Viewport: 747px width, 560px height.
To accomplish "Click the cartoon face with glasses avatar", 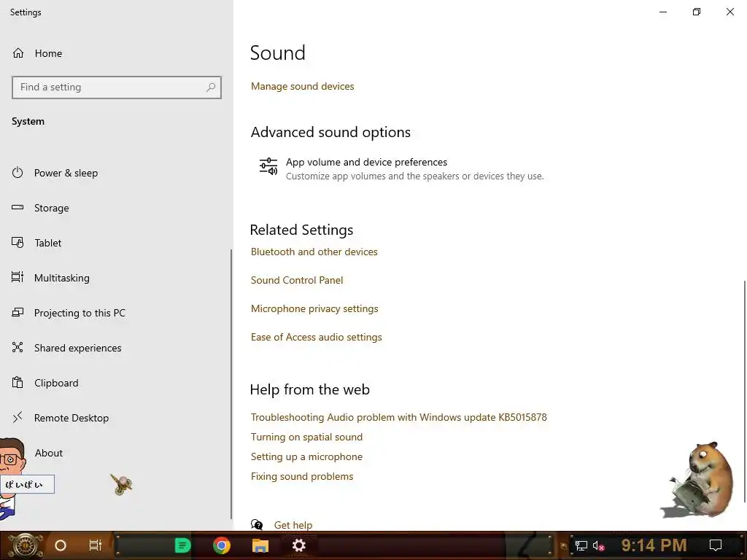I will pos(12,456).
